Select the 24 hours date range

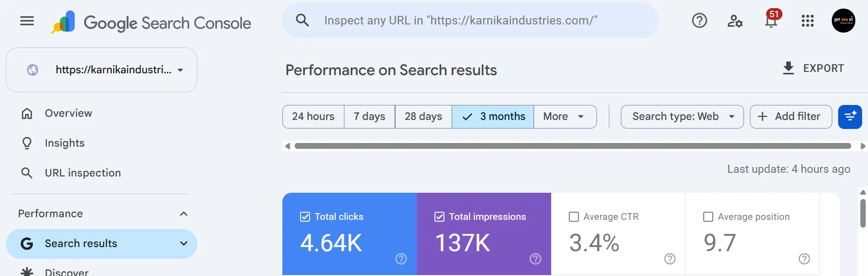[313, 117]
